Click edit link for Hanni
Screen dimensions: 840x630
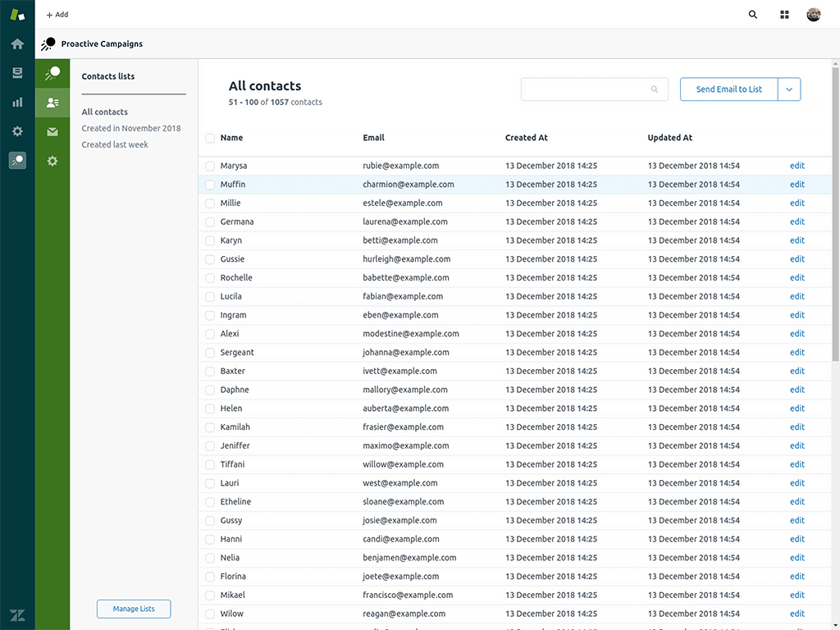coord(797,539)
